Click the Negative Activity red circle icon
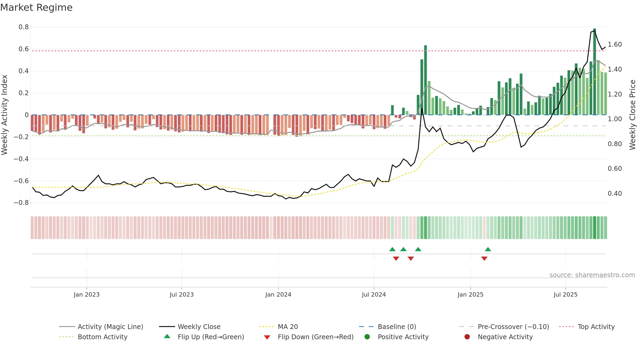 (x=467, y=337)
